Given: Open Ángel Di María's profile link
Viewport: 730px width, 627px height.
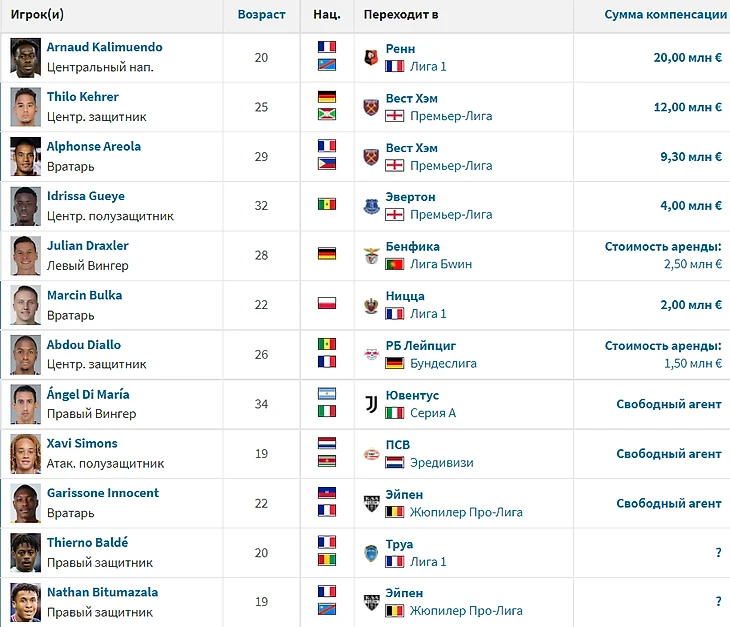Looking at the screenshot, I should tap(88, 394).
